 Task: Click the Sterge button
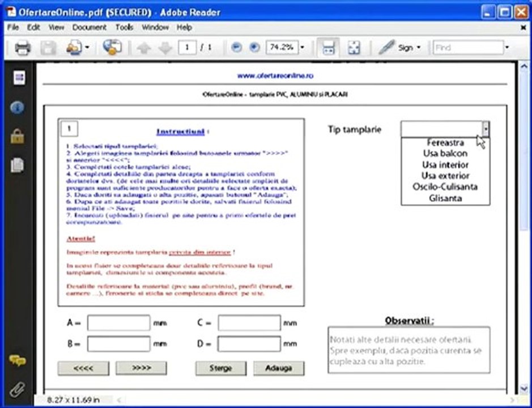pyautogui.click(x=221, y=368)
